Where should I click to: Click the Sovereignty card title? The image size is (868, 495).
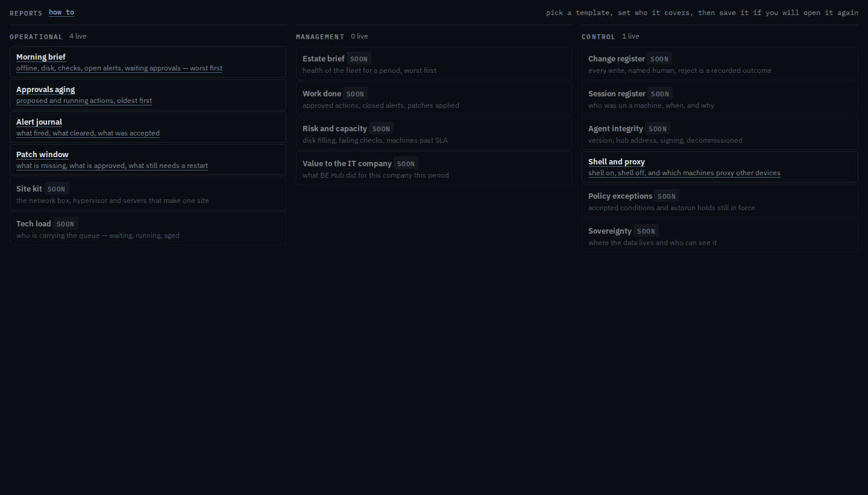[x=610, y=231]
